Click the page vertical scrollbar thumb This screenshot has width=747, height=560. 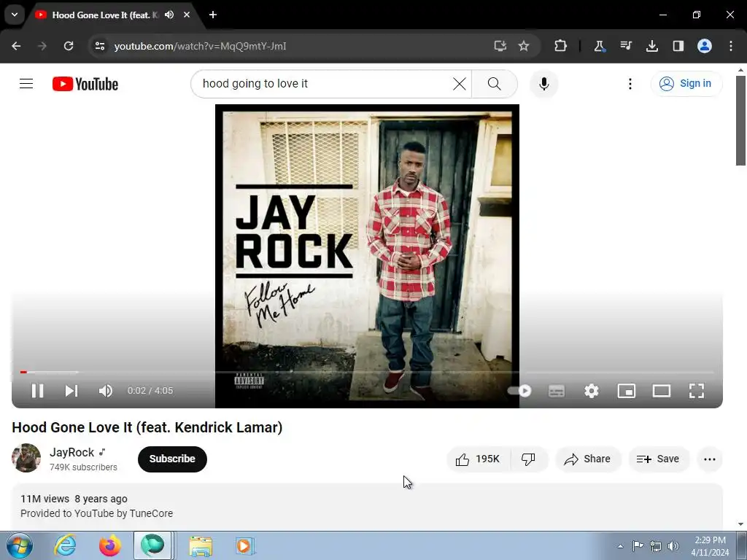[740, 120]
